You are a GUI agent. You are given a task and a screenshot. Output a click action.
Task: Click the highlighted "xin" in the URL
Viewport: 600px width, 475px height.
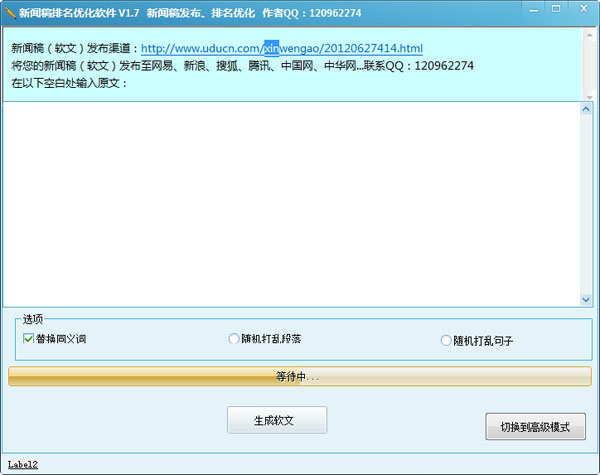tap(272, 48)
